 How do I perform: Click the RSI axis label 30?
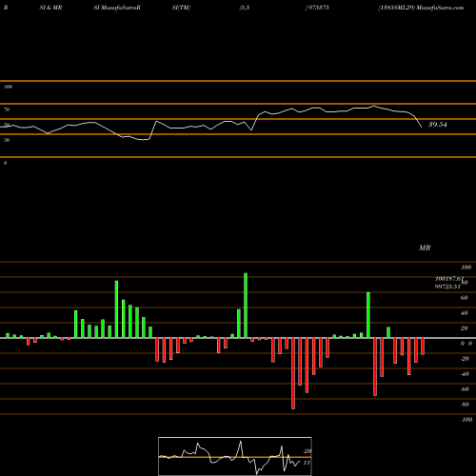point(7,140)
